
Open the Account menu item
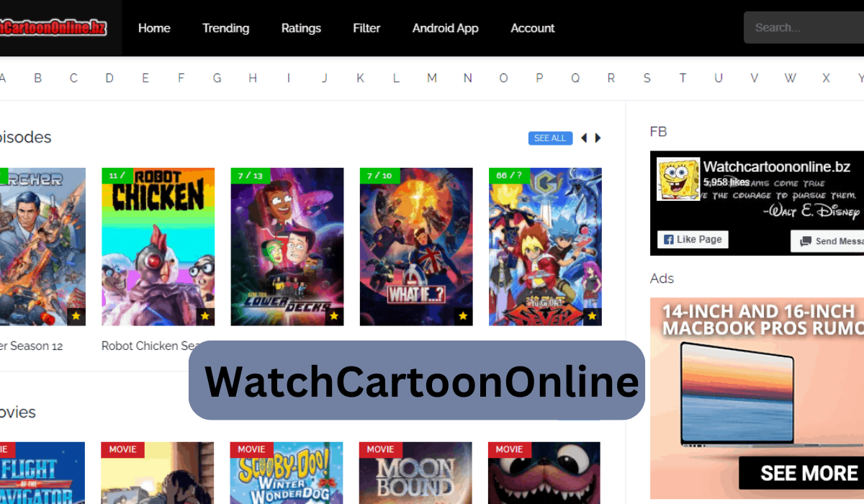[x=532, y=28]
